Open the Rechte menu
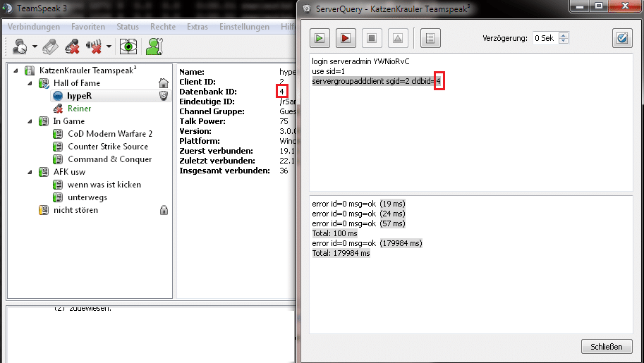 tap(163, 27)
